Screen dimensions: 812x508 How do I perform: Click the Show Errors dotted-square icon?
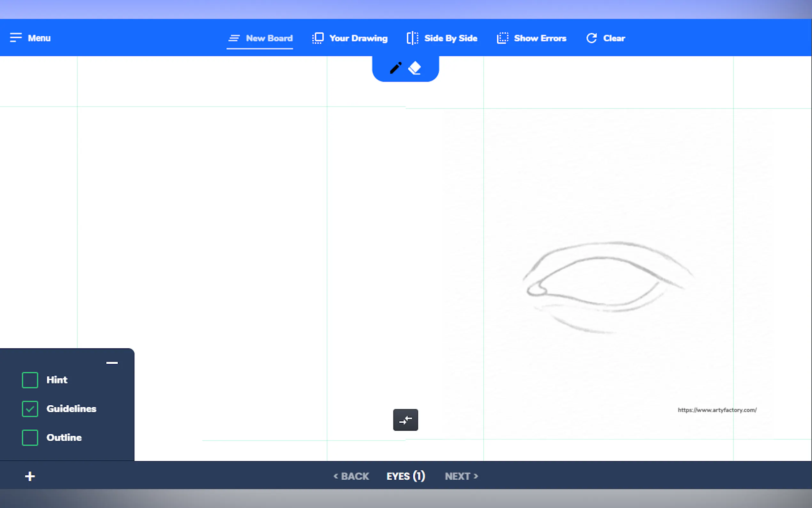click(x=503, y=38)
